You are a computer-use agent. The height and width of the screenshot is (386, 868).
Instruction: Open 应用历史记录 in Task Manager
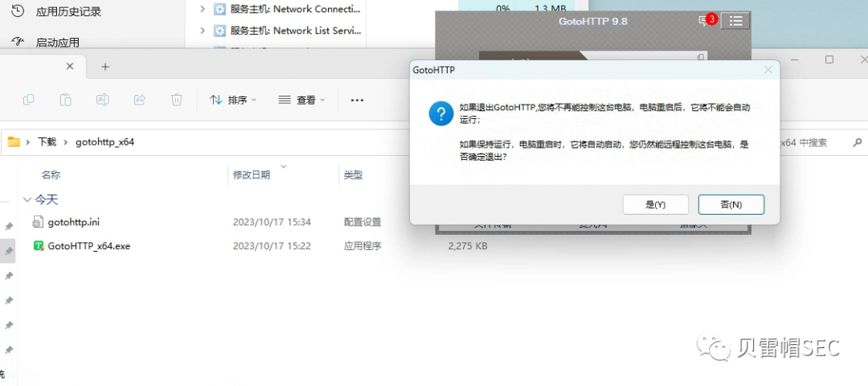pos(68,11)
